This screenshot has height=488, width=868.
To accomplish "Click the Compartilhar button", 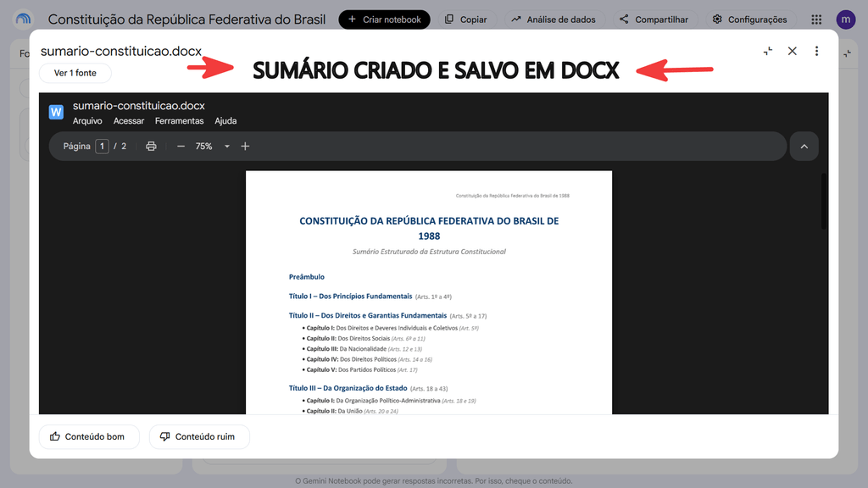I will [x=654, y=19].
